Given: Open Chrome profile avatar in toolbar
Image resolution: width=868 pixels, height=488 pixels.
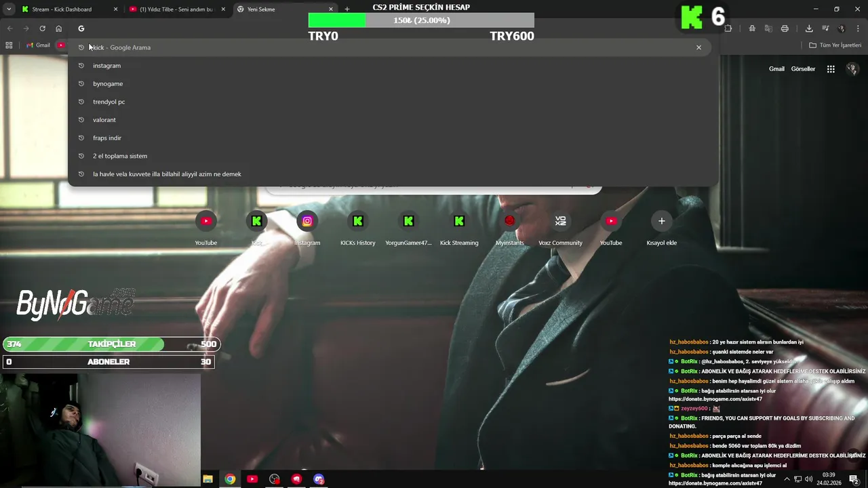Looking at the screenshot, I should (x=842, y=28).
